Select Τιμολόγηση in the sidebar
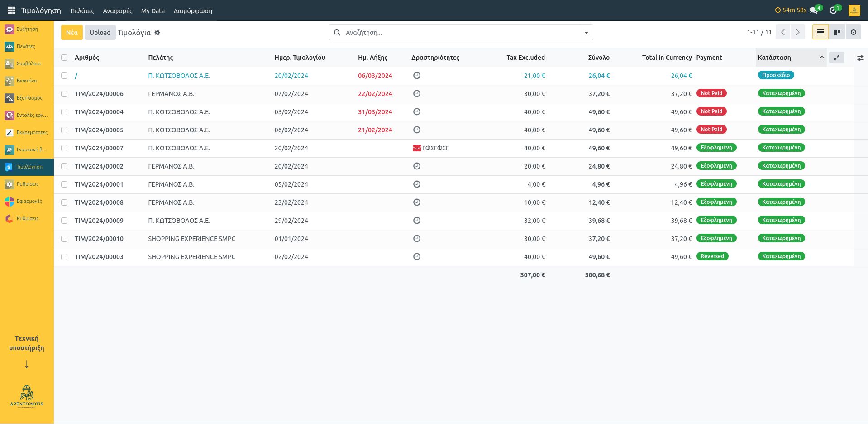The image size is (868, 424). point(27,167)
